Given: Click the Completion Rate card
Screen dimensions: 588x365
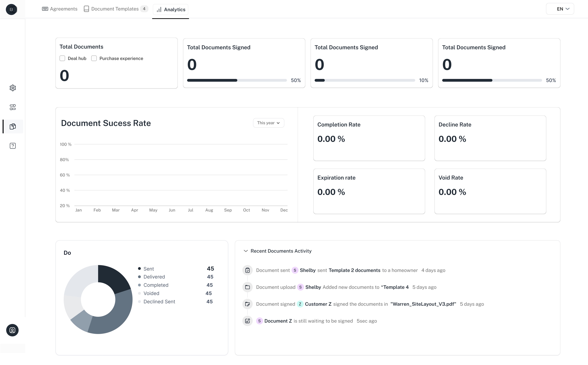Looking at the screenshot, I should (x=369, y=138).
